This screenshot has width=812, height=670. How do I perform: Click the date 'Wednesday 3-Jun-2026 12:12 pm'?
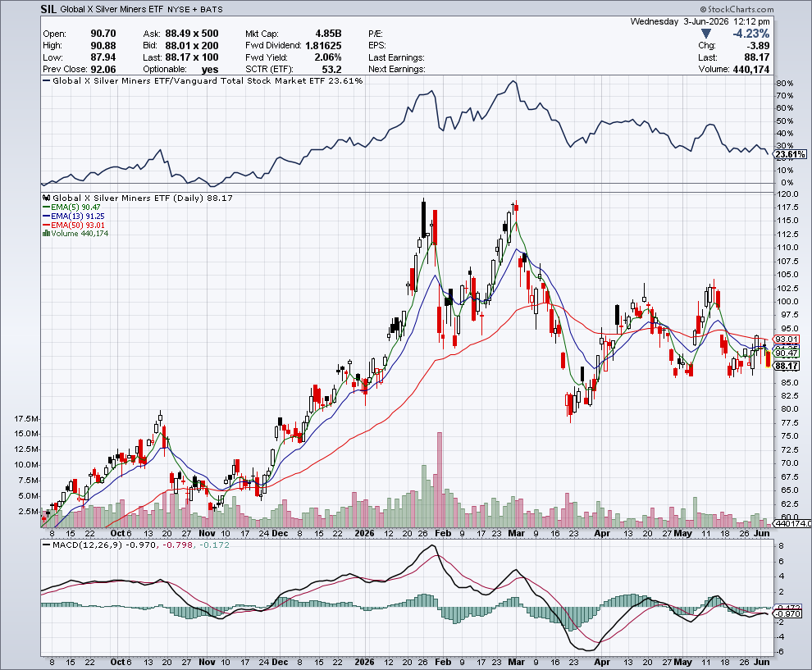700,22
